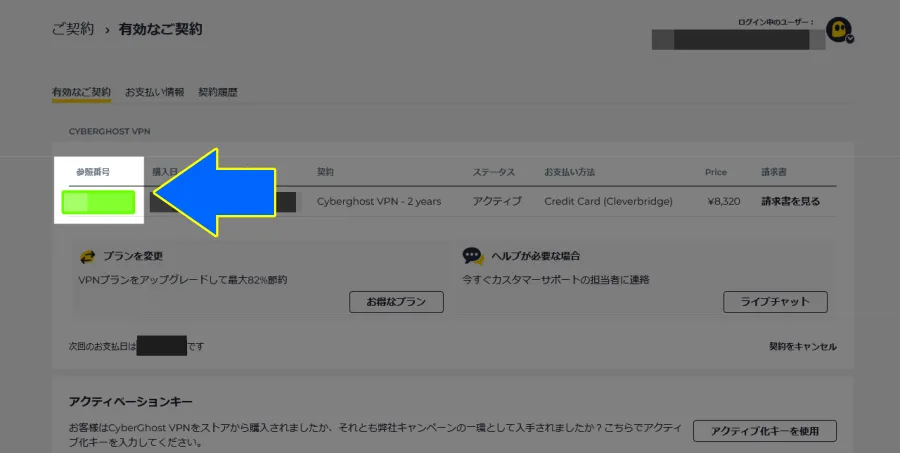
Task: Click the ログイン中のユーザー label
Action: 776,22
